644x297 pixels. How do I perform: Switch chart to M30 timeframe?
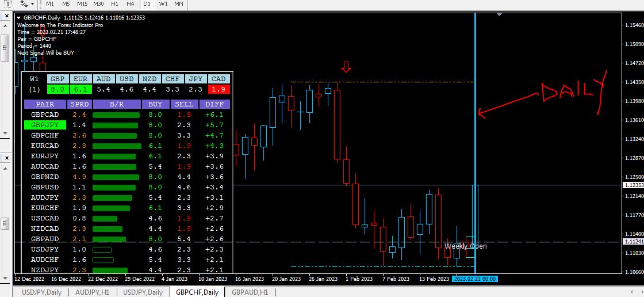tap(98, 3)
